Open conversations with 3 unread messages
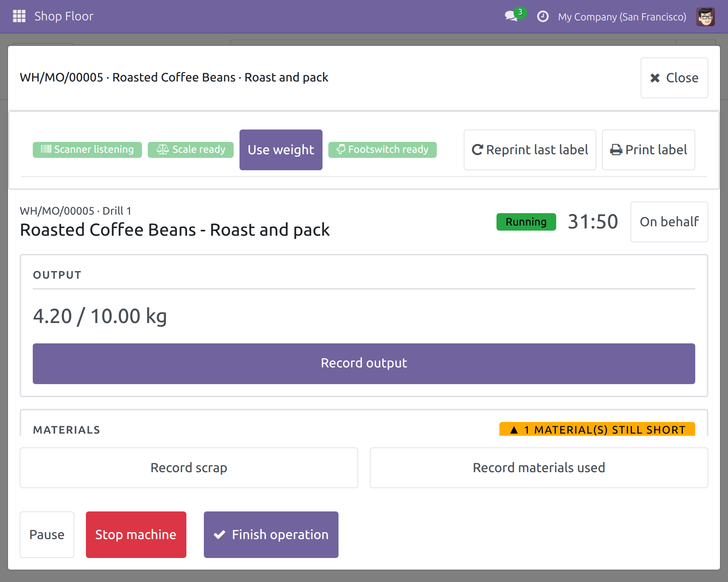This screenshot has height=582, width=728. (x=515, y=15)
